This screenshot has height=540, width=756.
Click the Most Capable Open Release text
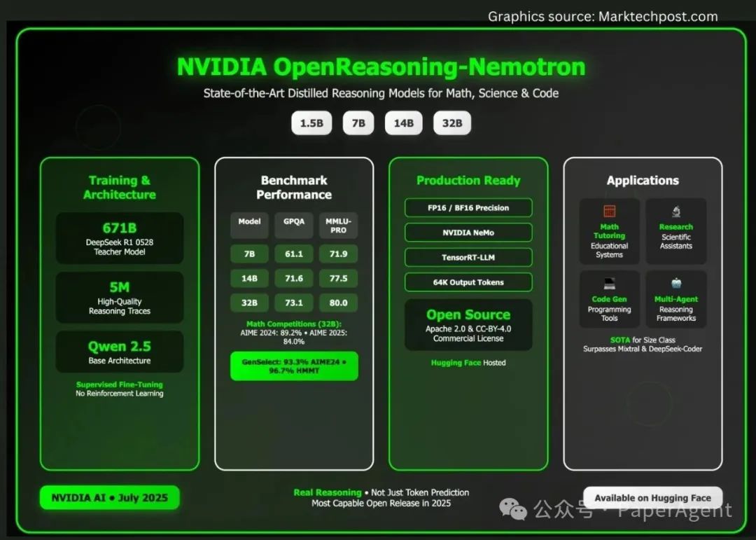(x=381, y=504)
